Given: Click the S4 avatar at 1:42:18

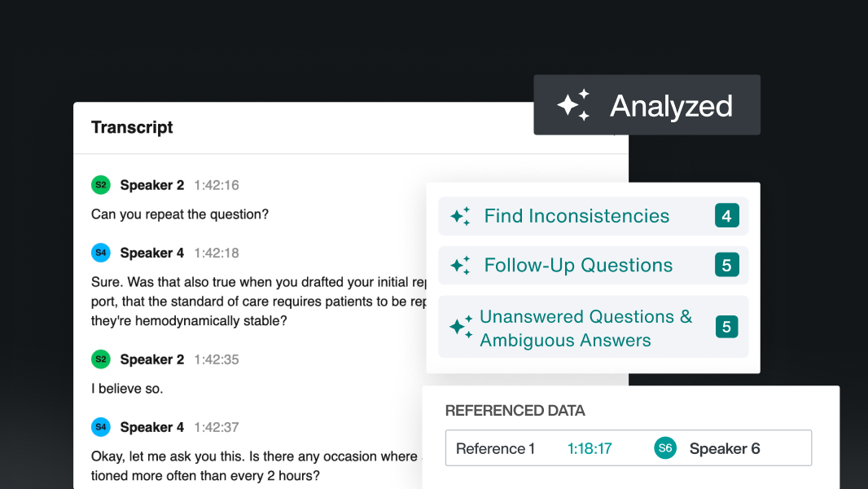Looking at the screenshot, I should (100, 253).
